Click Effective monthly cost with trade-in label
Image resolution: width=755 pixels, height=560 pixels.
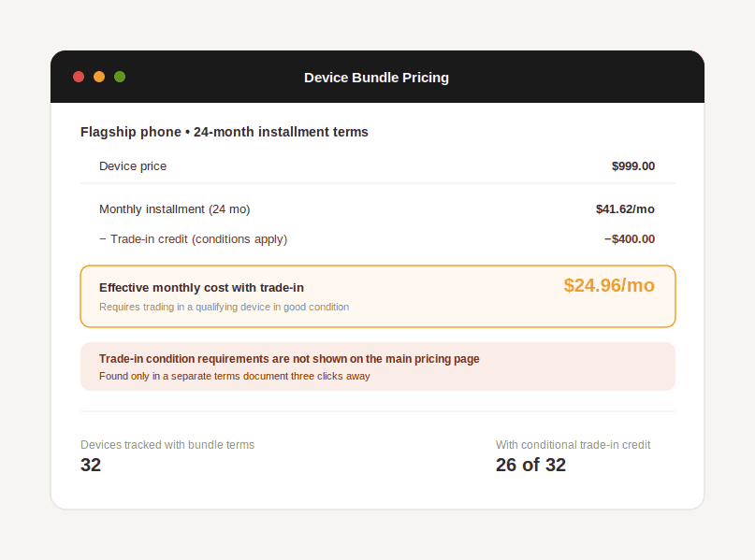click(x=201, y=288)
